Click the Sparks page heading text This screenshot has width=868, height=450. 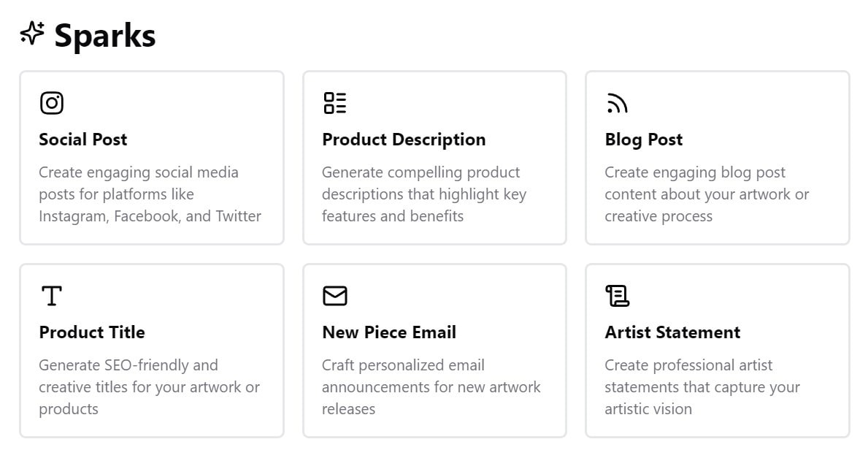point(105,35)
